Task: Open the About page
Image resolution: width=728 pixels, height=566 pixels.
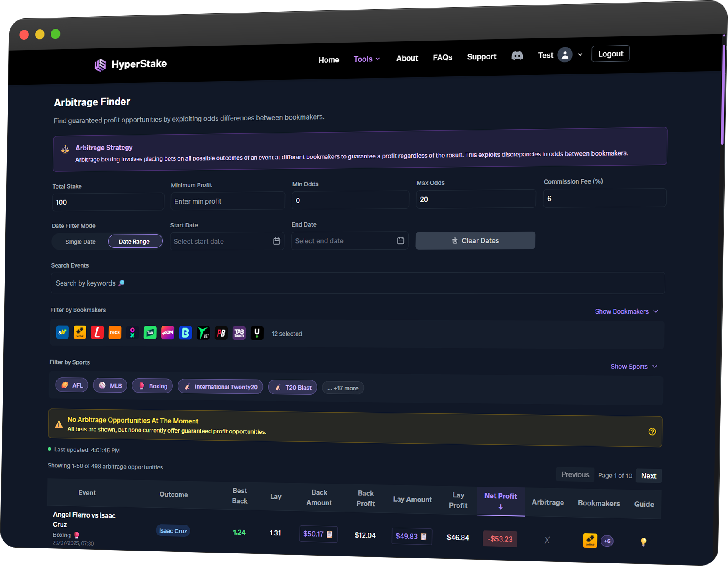Action: pyautogui.click(x=407, y=58)
